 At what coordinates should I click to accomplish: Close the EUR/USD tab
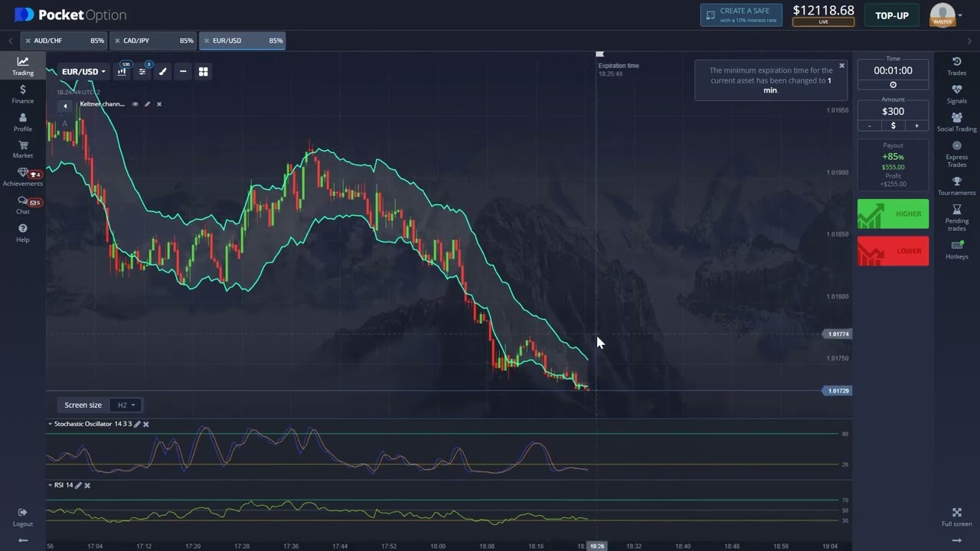(206, 41)
